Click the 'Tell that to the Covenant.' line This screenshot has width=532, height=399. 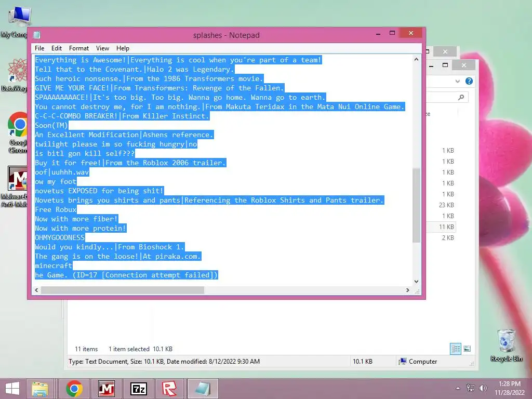coord(135,69)
